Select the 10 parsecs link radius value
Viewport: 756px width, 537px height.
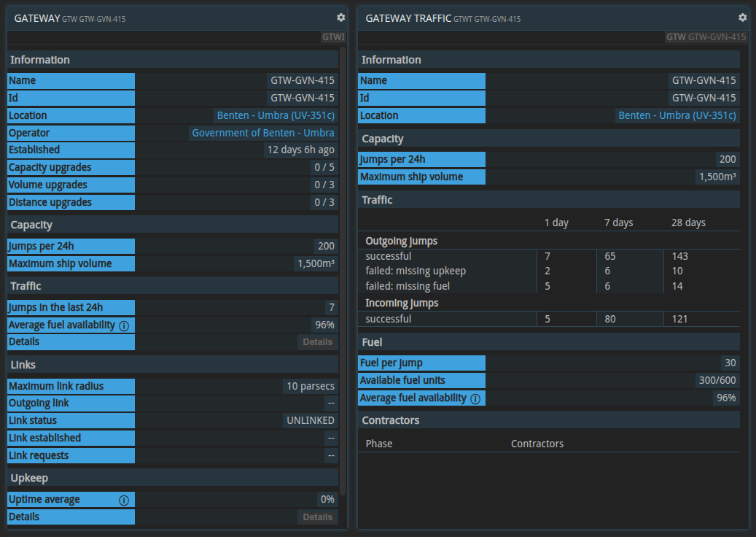click(311, 386)
